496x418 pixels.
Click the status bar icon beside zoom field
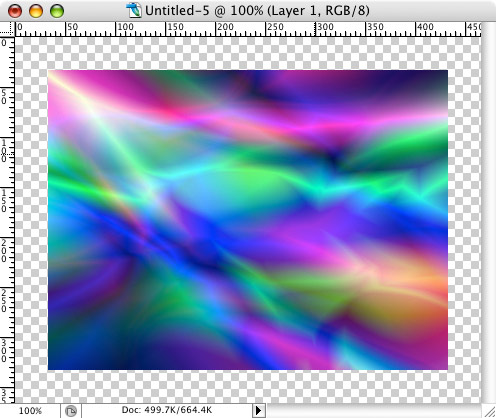click(71, 411)
